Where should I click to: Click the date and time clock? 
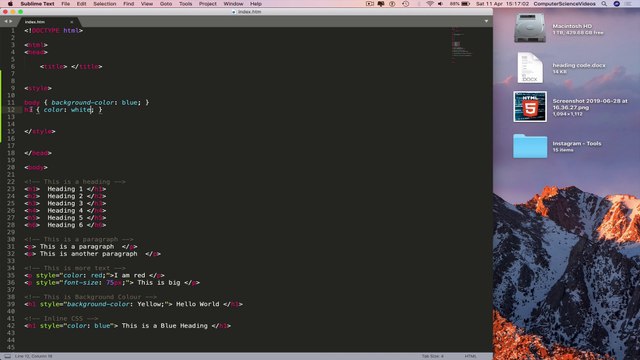point(502,4)
